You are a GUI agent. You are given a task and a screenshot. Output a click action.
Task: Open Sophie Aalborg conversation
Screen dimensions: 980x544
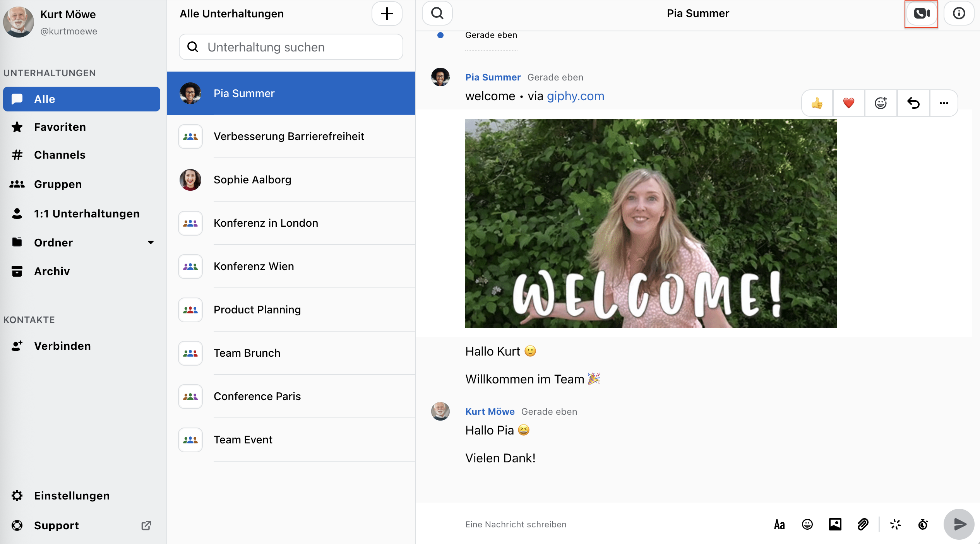291,180
